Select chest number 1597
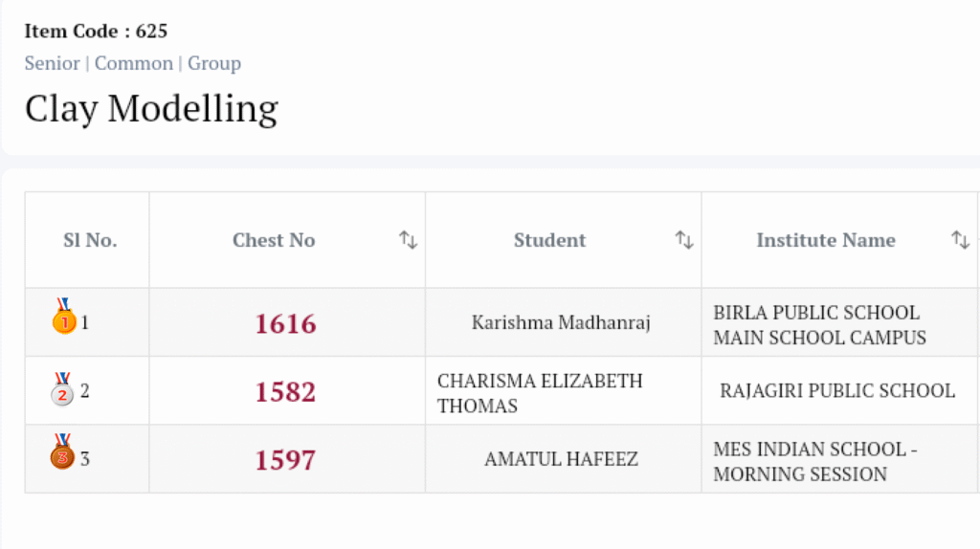Viewport: 980px width, 549px height. click(285, 460)
